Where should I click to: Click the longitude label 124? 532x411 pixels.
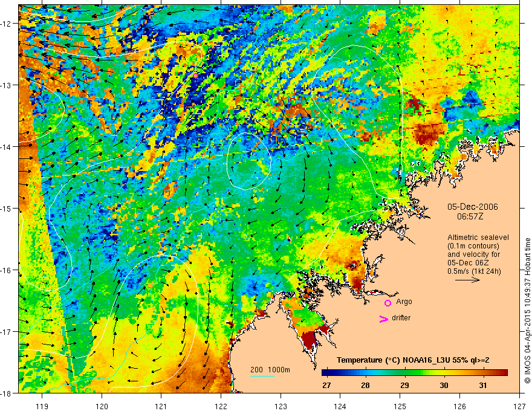[x=340, y=406]
